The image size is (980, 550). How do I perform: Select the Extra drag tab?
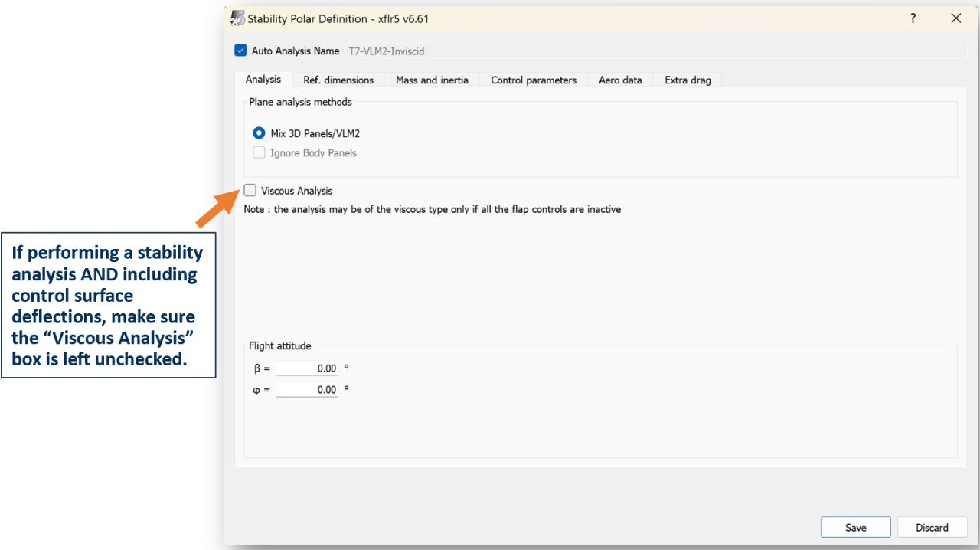[x=688, y=80]
